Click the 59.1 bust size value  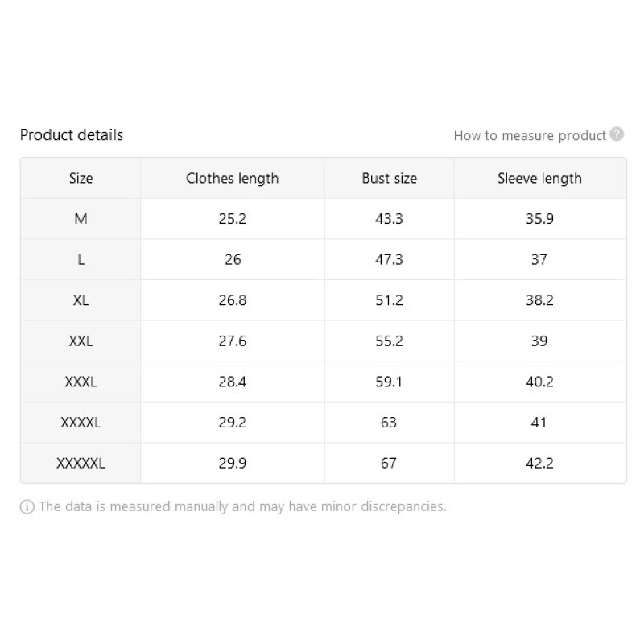click(389, 382)
